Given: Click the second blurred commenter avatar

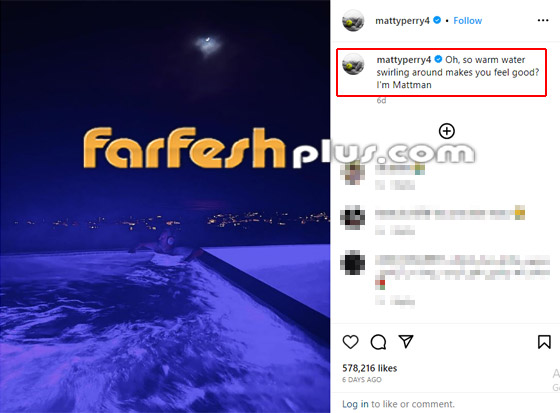Looking at the screenshot, I should click(352, 217).
